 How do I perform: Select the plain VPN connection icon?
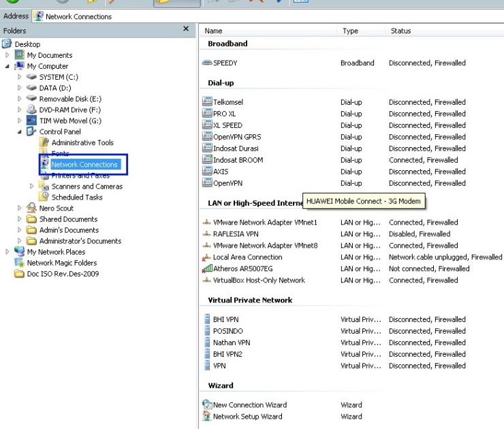click(x=207, y=365)
